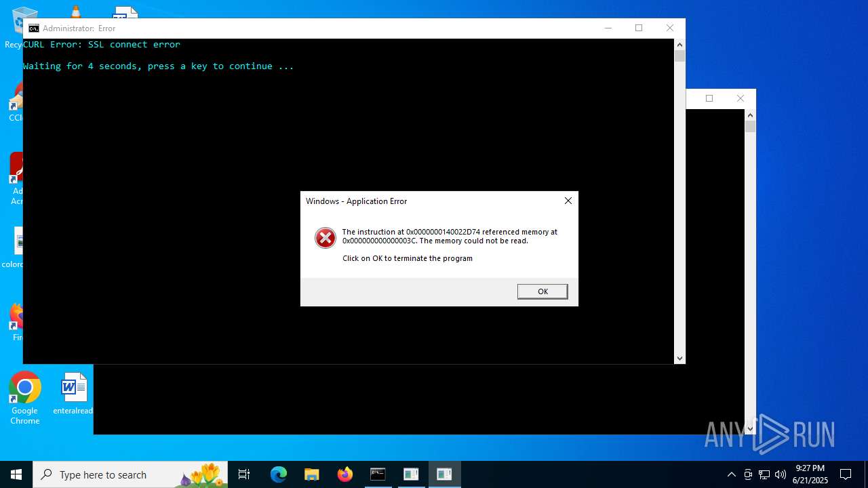
Task: Click the tray icon next to hidden icons arrow
Action: click(x=748, y=474)
